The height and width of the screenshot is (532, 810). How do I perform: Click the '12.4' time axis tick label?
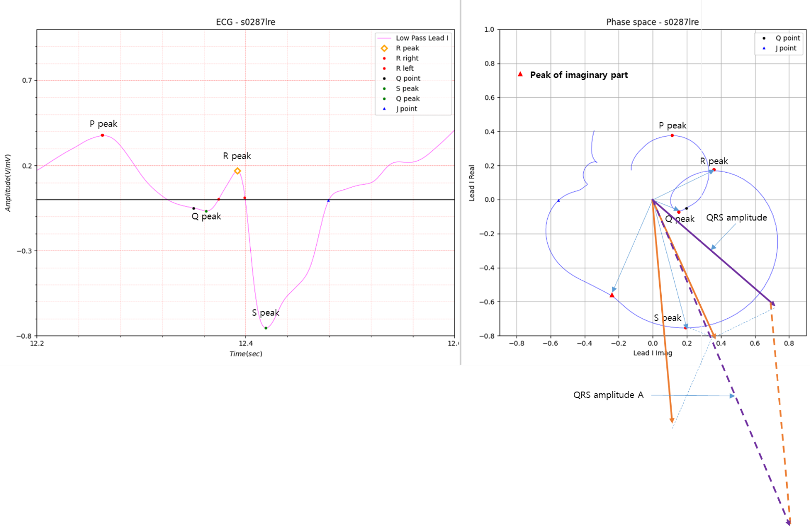point(246,343)
